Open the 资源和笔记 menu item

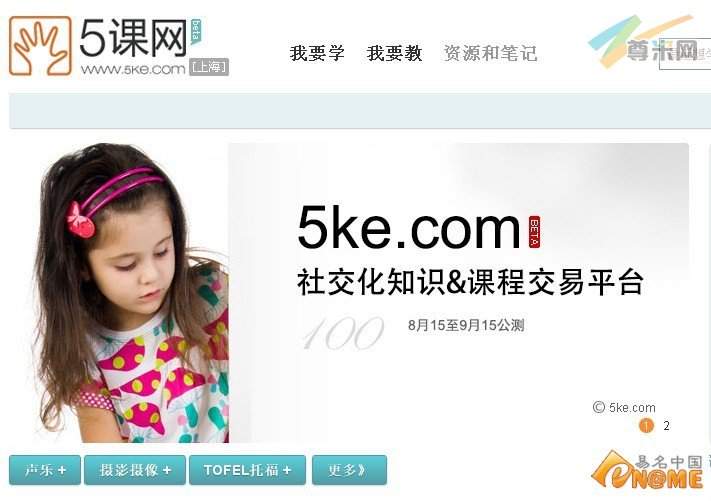490,53
